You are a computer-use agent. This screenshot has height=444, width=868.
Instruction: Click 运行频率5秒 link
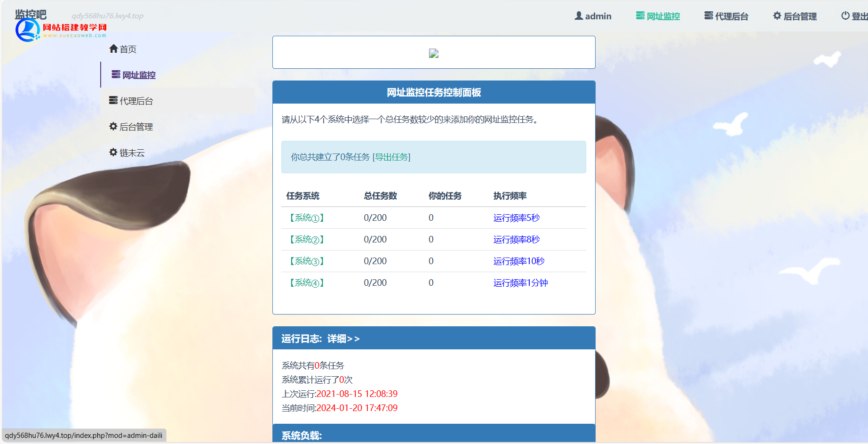click(x=516, y=218)
